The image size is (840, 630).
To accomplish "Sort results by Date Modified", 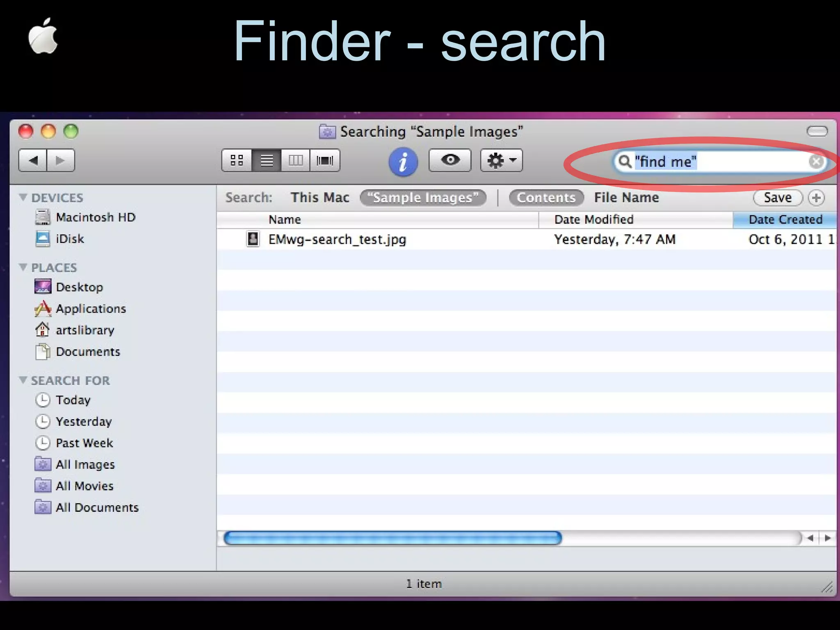I will [x=635, y=220].
